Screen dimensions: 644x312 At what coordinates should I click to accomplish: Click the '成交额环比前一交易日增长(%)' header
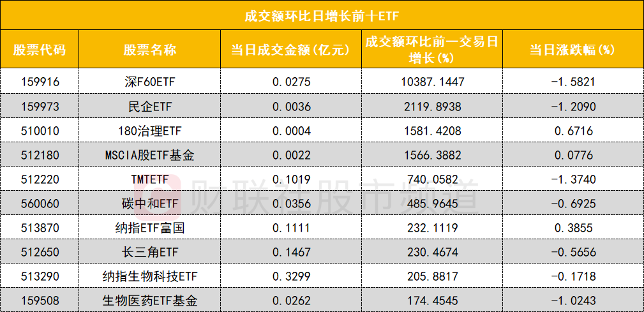click(431, 49)
